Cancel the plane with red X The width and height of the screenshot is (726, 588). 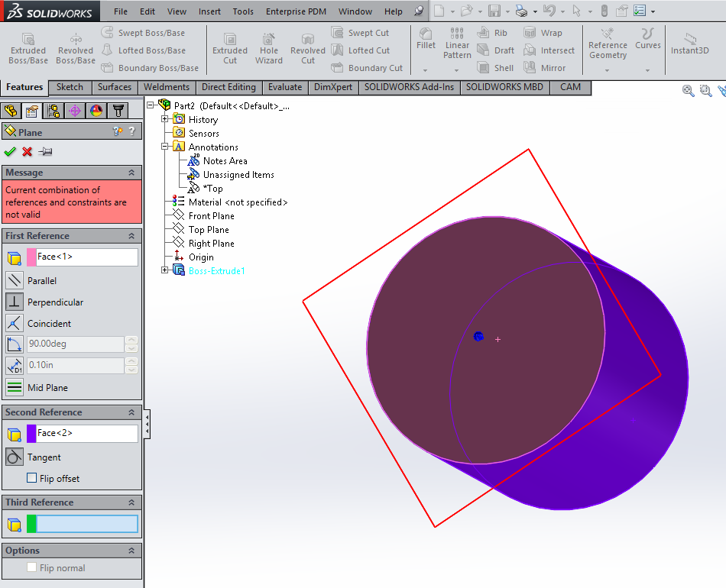27,151
